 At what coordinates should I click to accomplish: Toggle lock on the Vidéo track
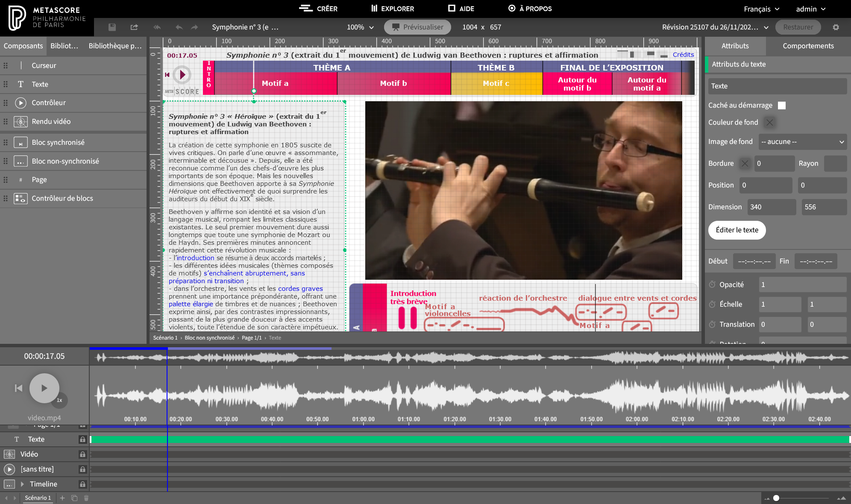click(82, 454)
